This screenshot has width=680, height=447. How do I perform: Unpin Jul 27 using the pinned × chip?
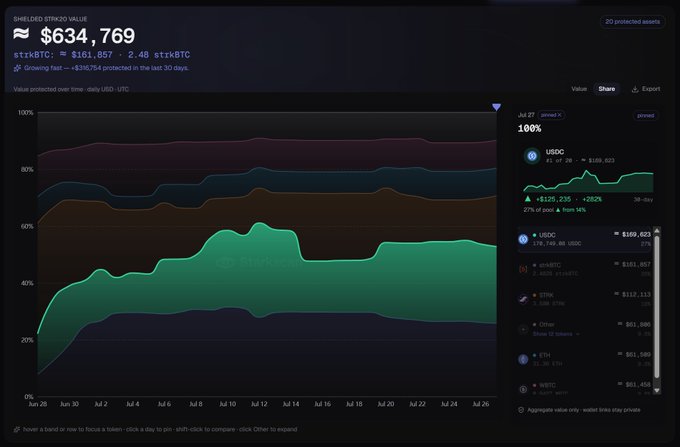coord(551,115)
